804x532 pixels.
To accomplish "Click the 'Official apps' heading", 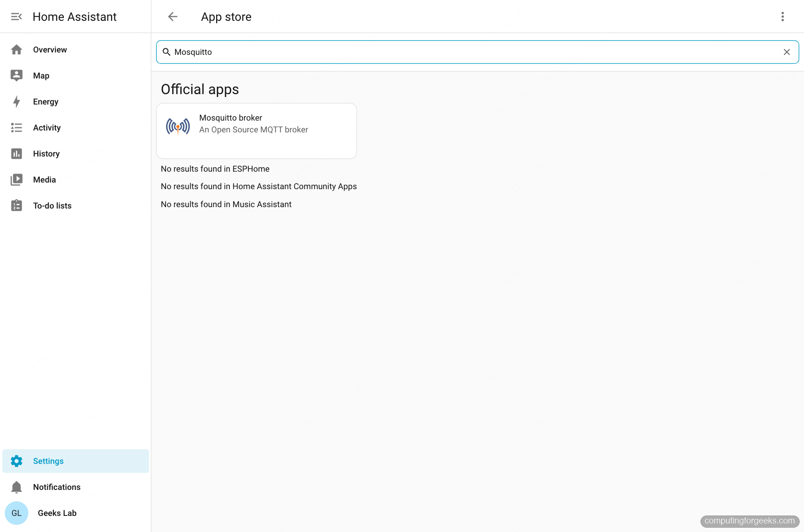I will pos(200,89).
